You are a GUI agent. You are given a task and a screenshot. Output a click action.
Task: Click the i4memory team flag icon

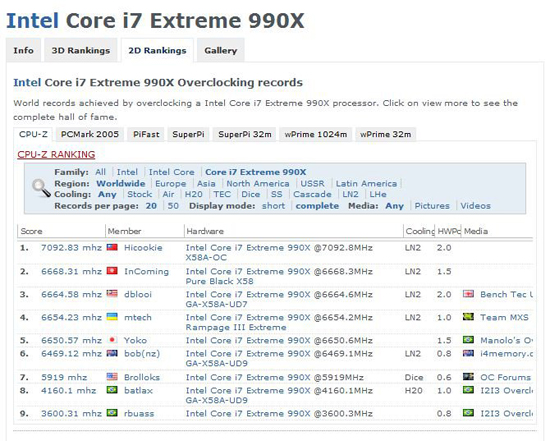[x=468, y=353]
